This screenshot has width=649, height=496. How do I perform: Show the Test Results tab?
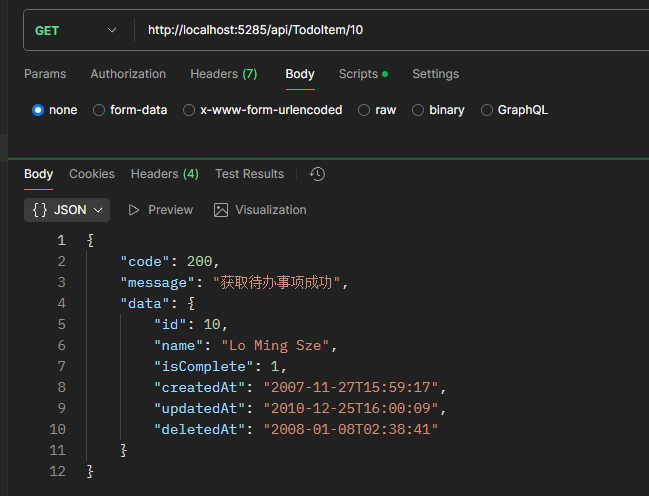[249, 174]
